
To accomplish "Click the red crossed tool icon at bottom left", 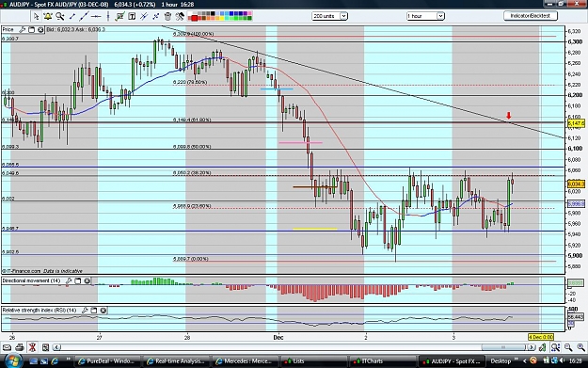I will click(33, 347).
